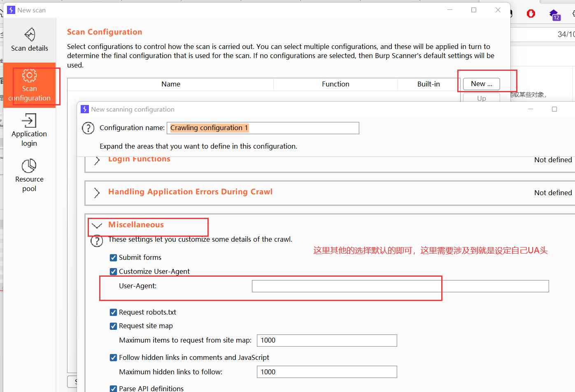The image size is (575, 392).
Task: Toggle Follow hidden links in comments and JavaScript
Action: 114,358
